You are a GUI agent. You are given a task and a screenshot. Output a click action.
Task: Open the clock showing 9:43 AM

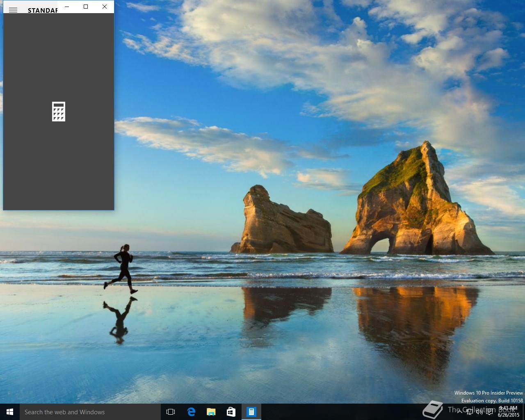click(x=509, y=412)
